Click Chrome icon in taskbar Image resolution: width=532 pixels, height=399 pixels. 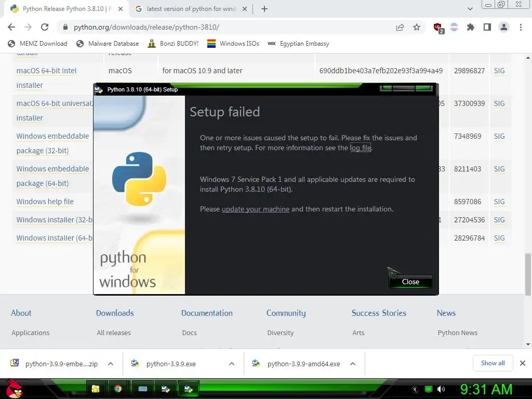(x=118, y=389)
